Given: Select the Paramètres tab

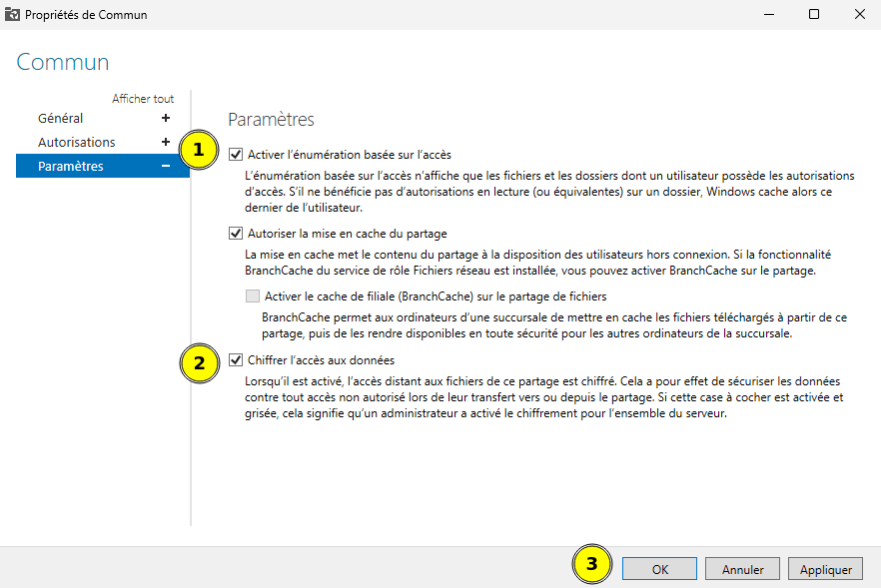Looking at the screenshot, I should click(103, 166).
